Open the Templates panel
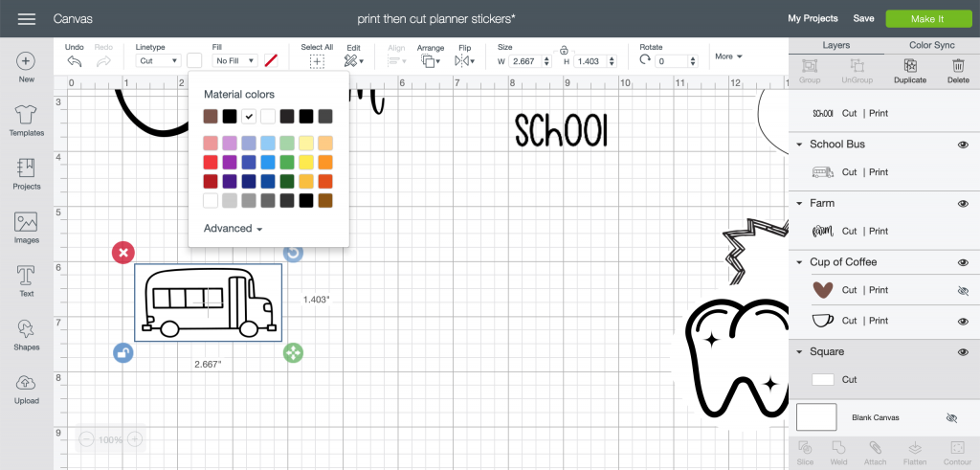980x470 pixels. (x=26, y=114)
